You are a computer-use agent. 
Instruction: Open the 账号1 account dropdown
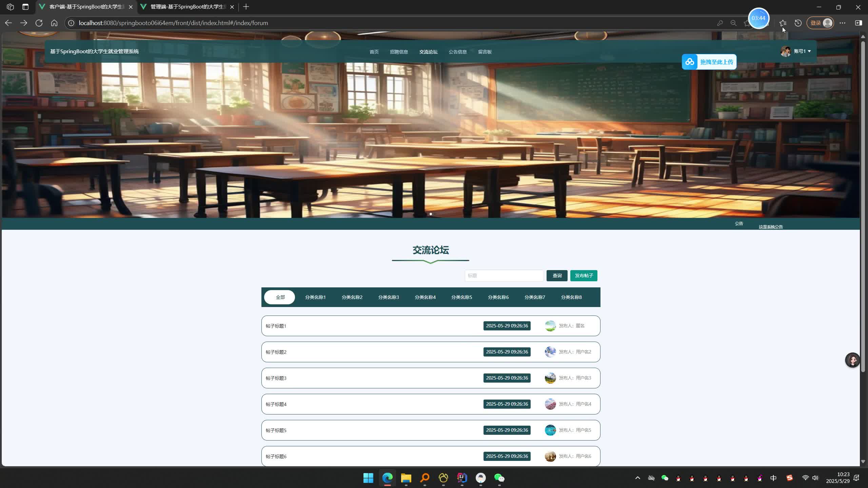(x=800, y=51)
